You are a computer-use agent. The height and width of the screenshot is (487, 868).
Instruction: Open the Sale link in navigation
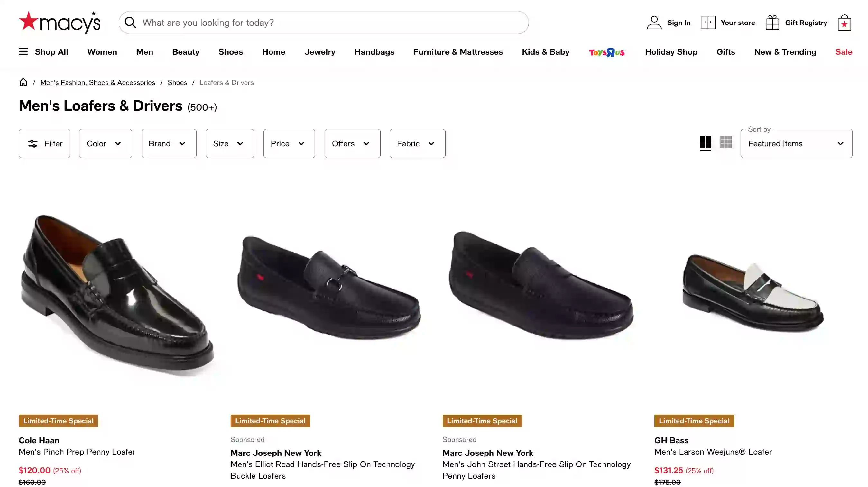(844, 52)
